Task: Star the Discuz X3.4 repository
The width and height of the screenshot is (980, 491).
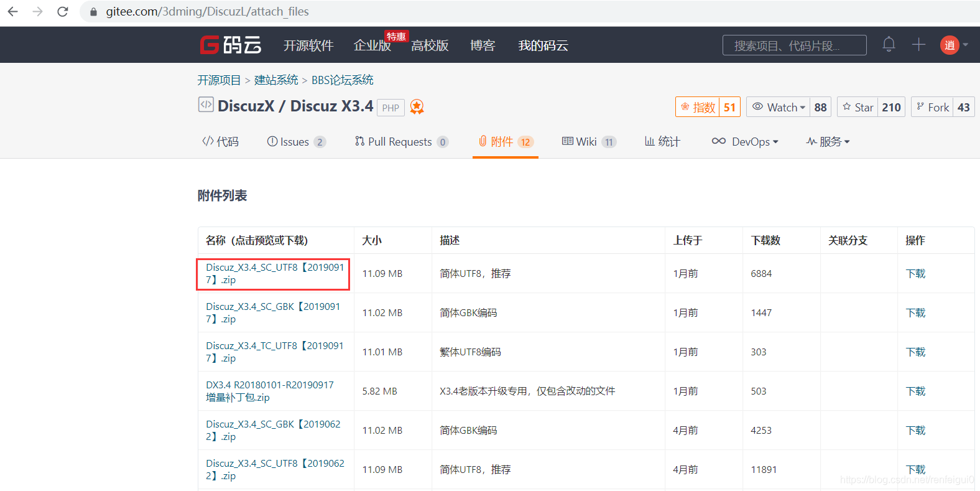Action: [857, 107]
